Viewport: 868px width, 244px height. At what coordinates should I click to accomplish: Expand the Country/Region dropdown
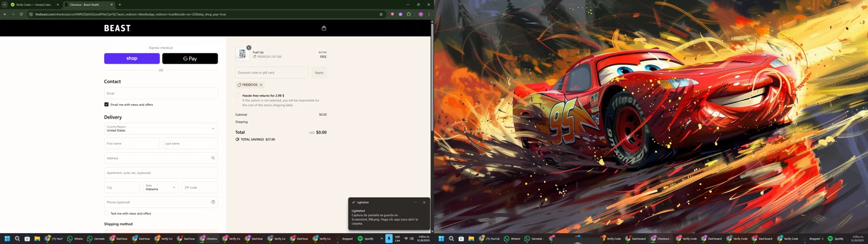click(161, 128)
